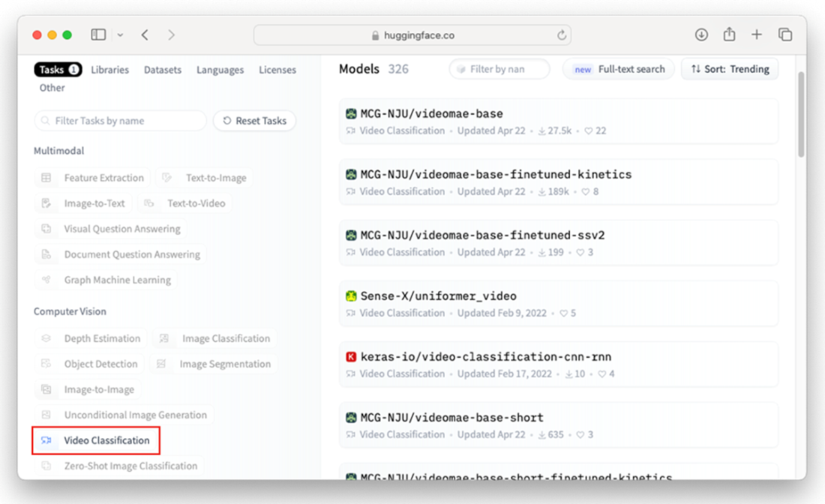The width and height of the screenshot is (825, 504).
Task: Select the Image-to-Text task filter
Action: click(x=83, y=203)
